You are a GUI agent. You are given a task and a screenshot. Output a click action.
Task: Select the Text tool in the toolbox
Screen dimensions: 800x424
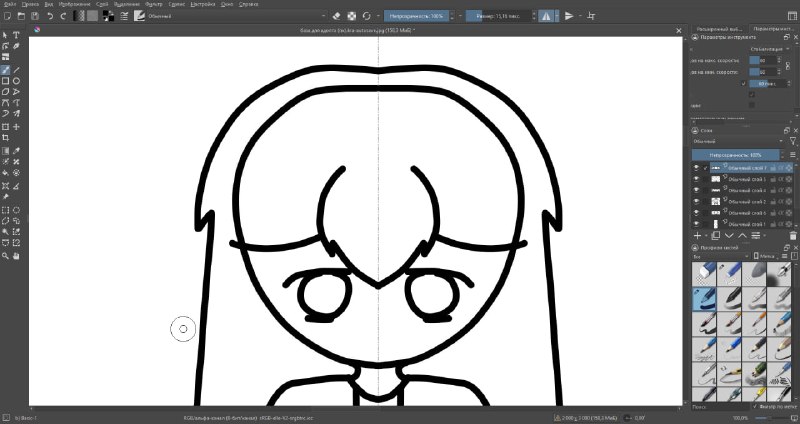[16, 35]
